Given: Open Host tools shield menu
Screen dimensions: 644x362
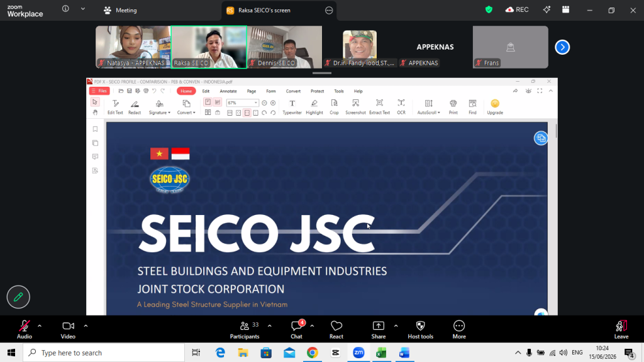Looking at the screenshot, I should [420, 329].
